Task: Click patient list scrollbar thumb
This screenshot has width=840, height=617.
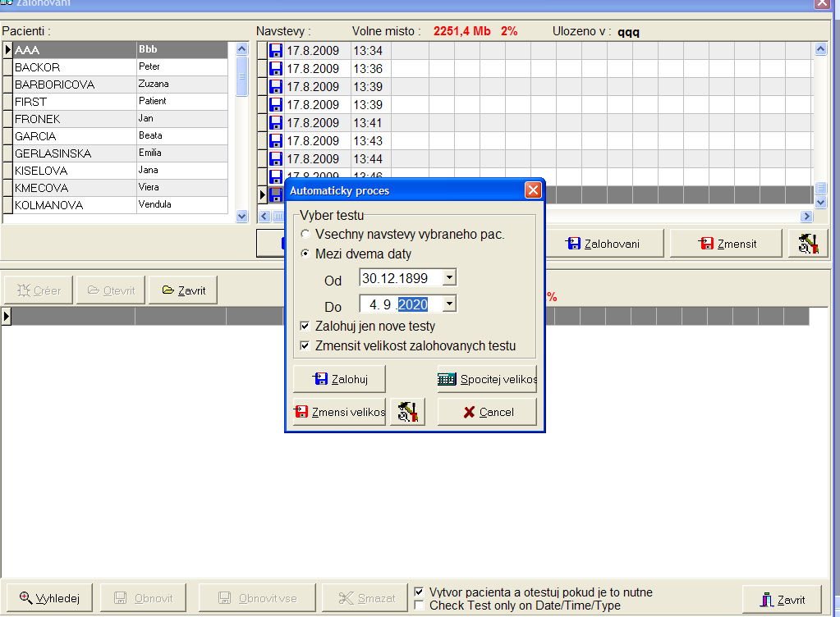Action: [241, 76]
